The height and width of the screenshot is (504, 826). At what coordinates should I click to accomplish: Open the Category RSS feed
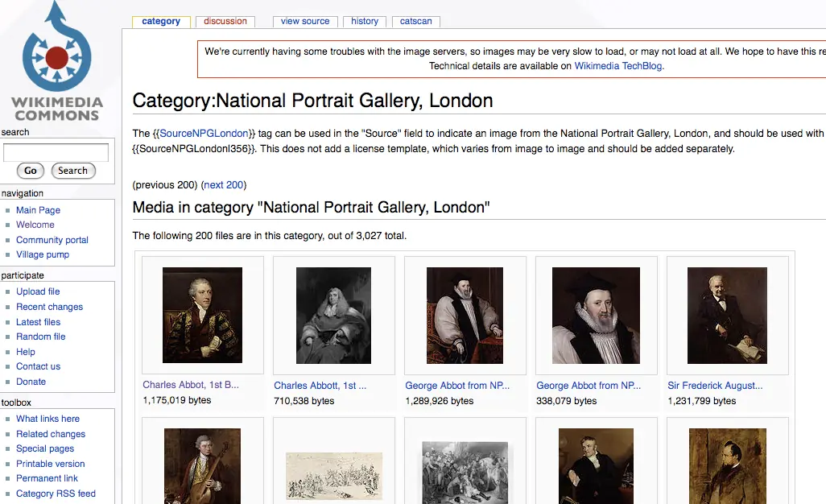(56, 494)
